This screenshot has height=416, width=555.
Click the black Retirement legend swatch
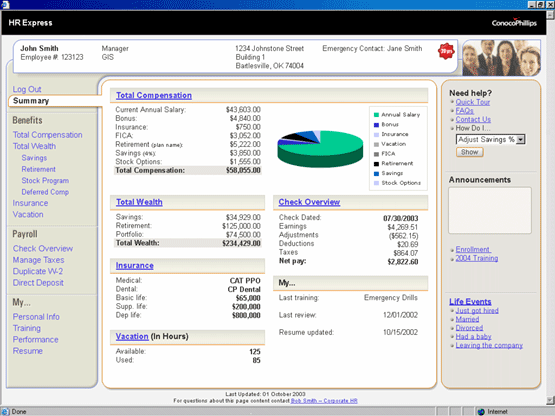[376, 164]
